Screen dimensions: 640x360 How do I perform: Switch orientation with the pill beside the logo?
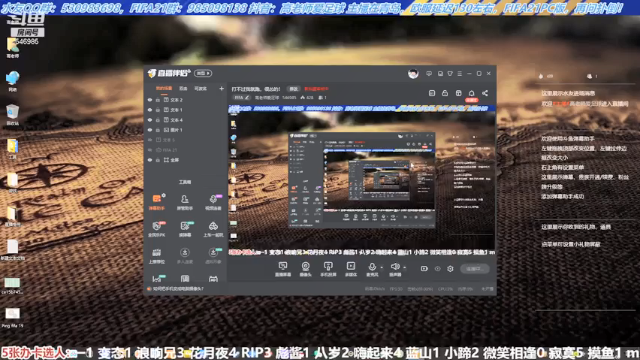(203, 73)
